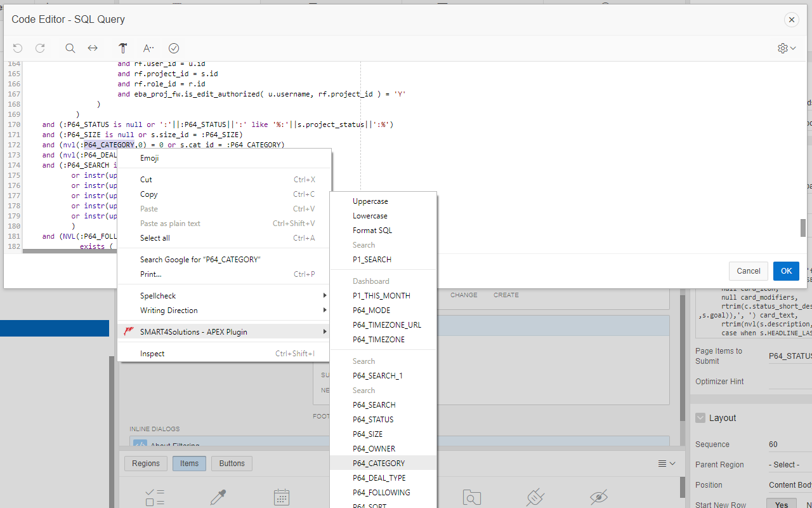Image resolution: width=812 pixels, height=508 pixels.
Task: Collapse the Layout property group
Action: (x=700, y=418)
